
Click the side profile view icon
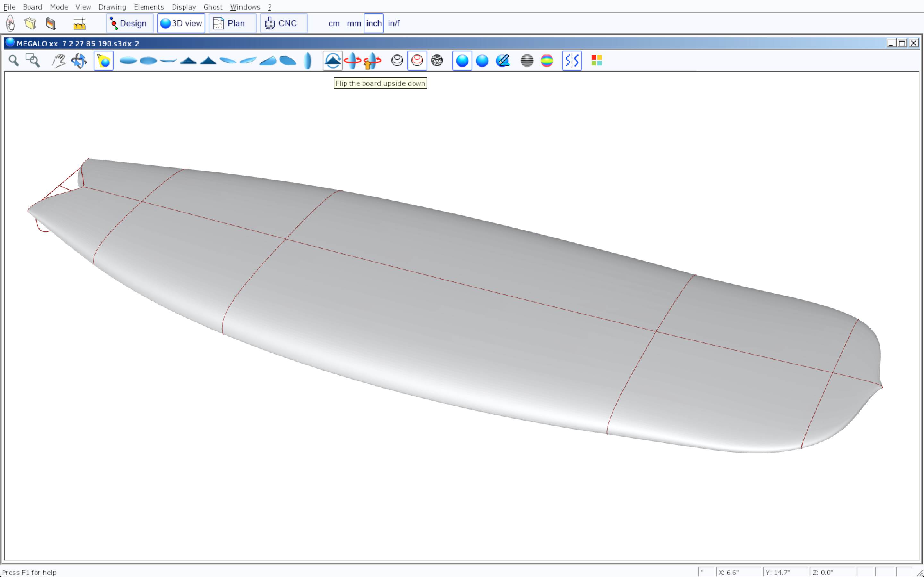coord(168,61)
